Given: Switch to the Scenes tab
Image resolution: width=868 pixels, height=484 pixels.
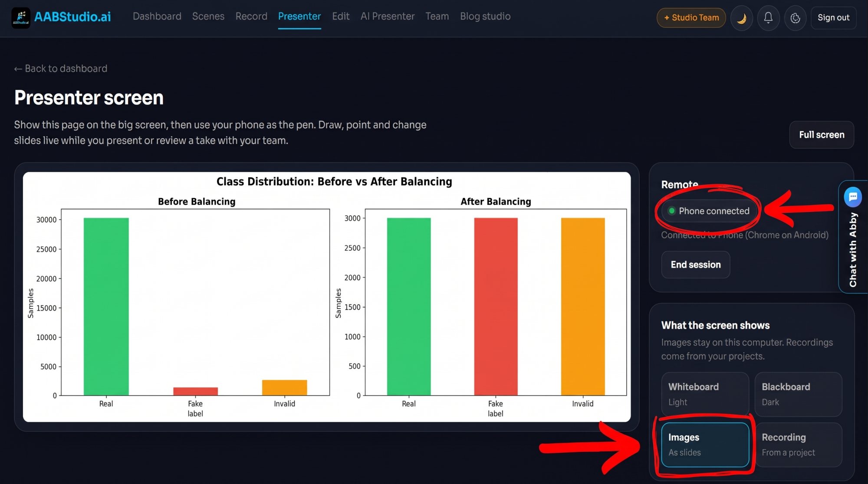Looking at the screenshot, I should click(x=208, y=16).
